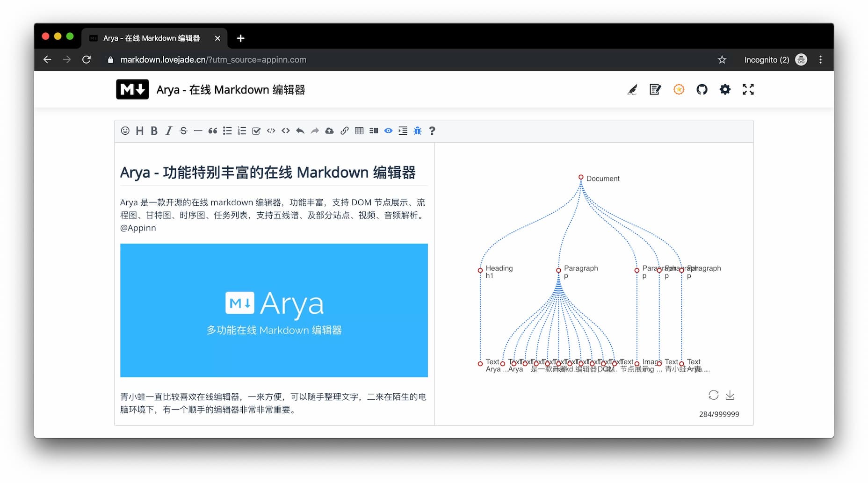Image resolution: width=868 pixels, height=483 pixels.
Task: Open the emoji picker in toolbar
Action: pos(125,131)
